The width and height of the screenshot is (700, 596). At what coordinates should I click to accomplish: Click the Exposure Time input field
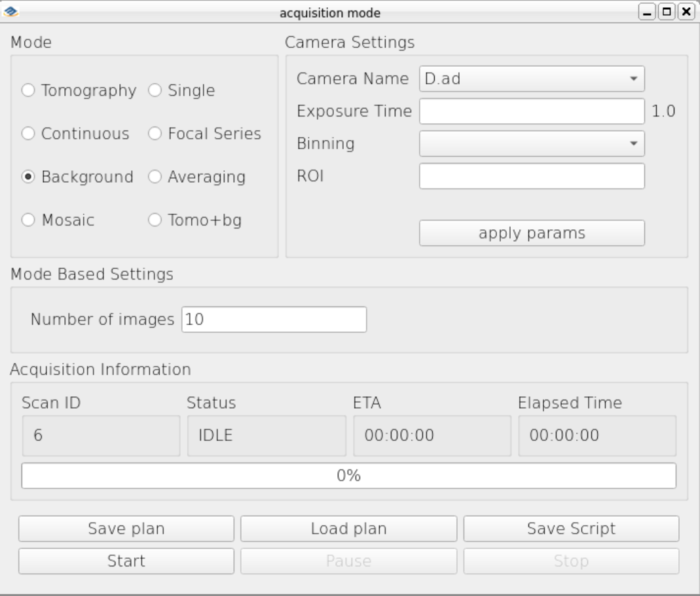tap(532, 111)
